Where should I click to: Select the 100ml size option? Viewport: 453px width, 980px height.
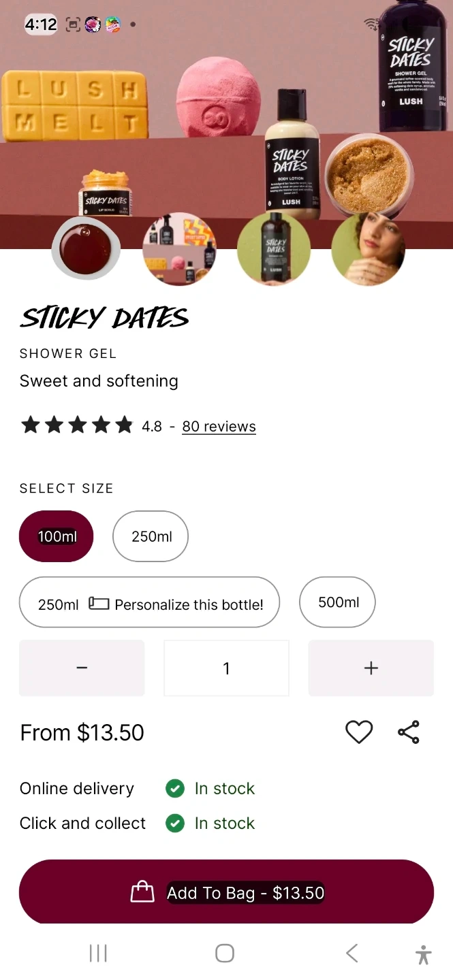(x=57, y=536)
